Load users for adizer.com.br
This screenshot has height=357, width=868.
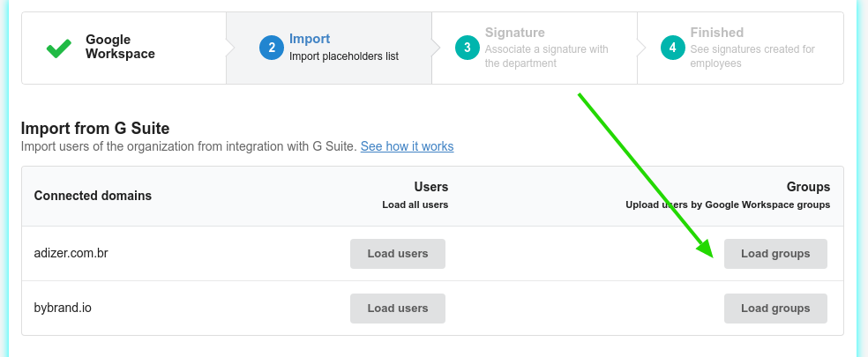[x=398, y=254]
